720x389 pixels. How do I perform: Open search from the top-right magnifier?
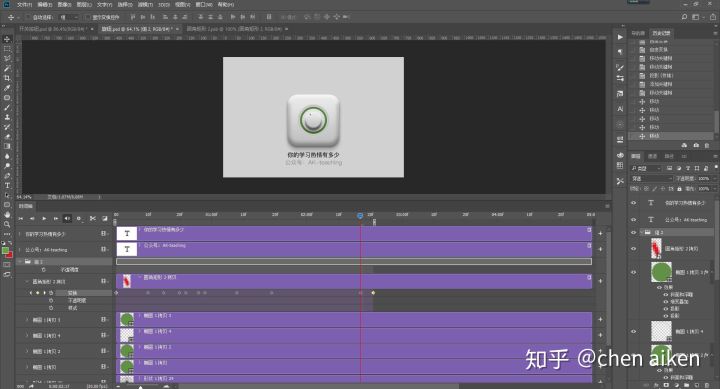684,17
